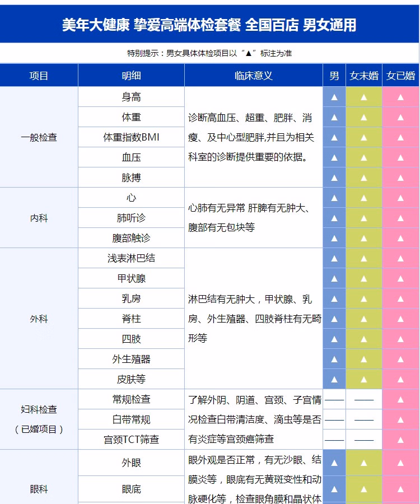Select the 脊柱 detail row
Image resolution: width=420 pixels, height=504 pixels.
[131, 319]
